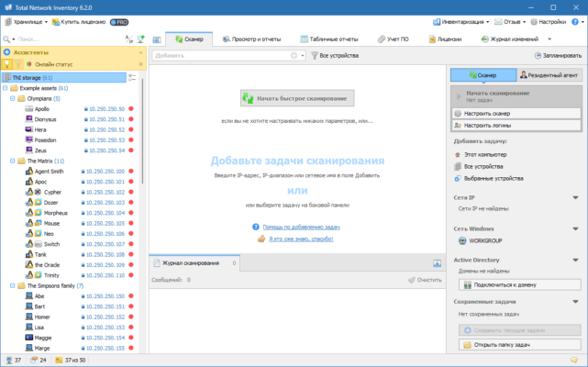Open the tabs overflow dropdown arrow
Viewport: 588px width, 367px height.
tap(549, 39)
